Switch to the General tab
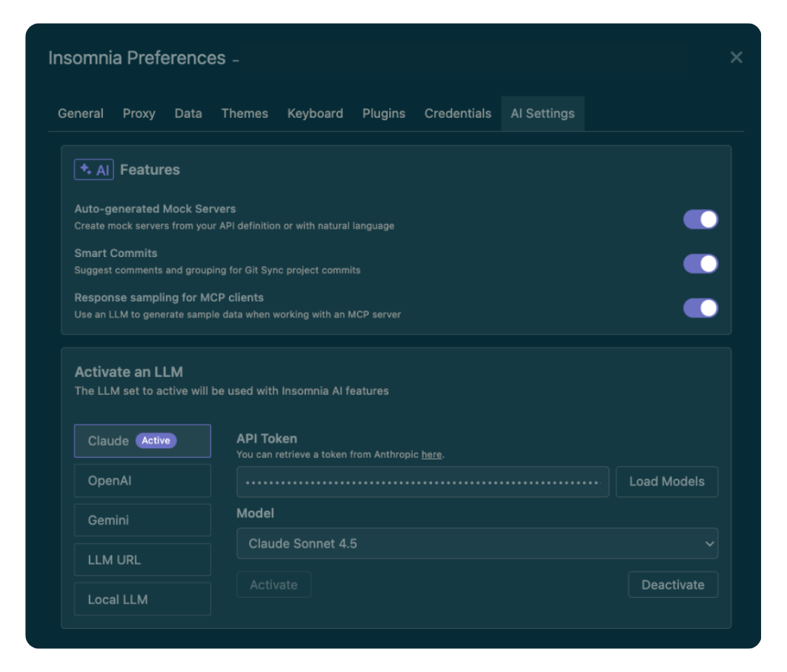Screen dimensions: 787x672 point(81,113)
